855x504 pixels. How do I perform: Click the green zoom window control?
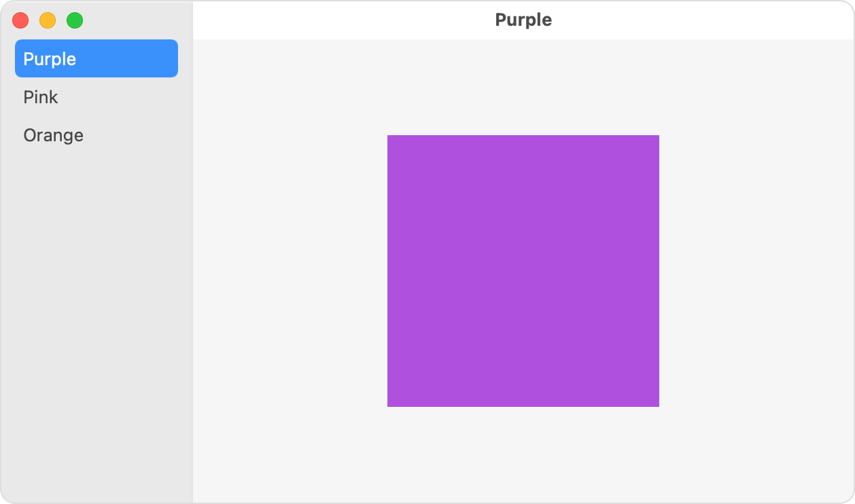tap(75, 20)
